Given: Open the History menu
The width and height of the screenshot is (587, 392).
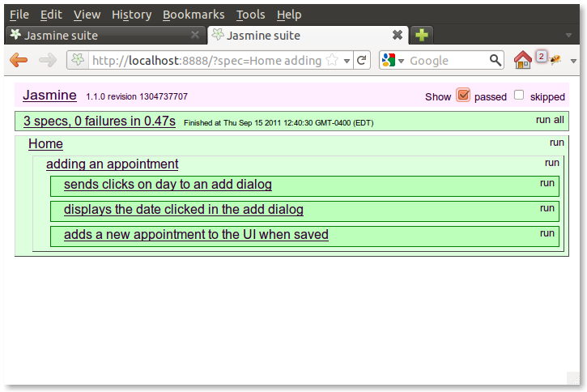Looking at the screenshot, I should pyautogui.click(x=131, y=15).
